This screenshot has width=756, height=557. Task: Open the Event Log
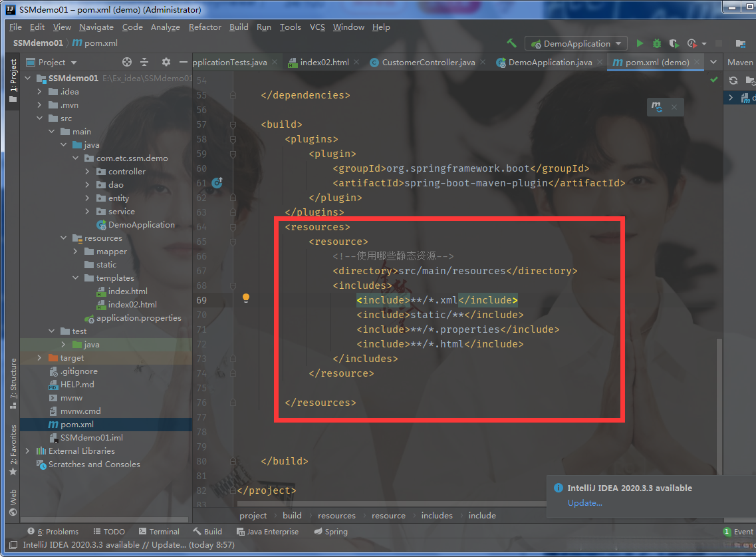[739, 532]
